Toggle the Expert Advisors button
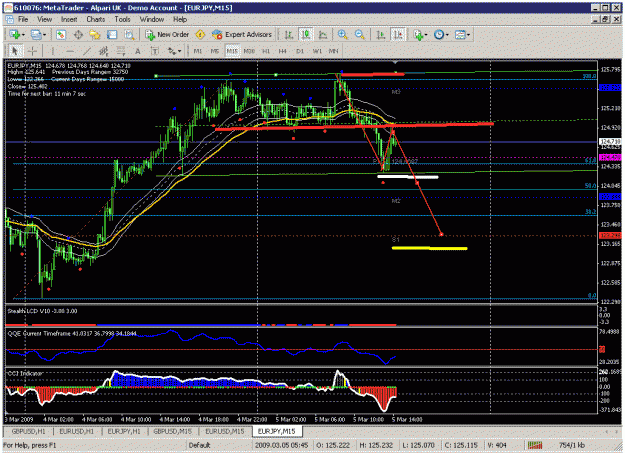 (x=242, y=35)
